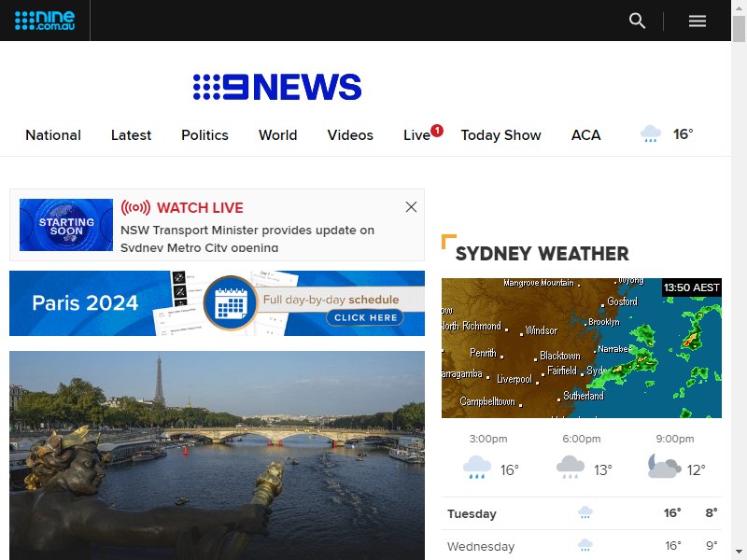This screenshot has height=560, width=747.
Task: Click the 16° temperature in navigation
Action: point(683,134)
